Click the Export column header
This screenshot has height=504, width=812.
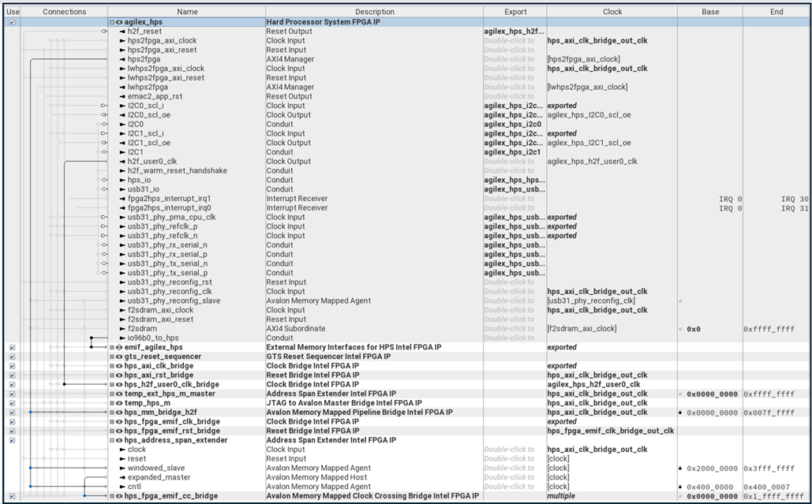(x=514, y=12)
